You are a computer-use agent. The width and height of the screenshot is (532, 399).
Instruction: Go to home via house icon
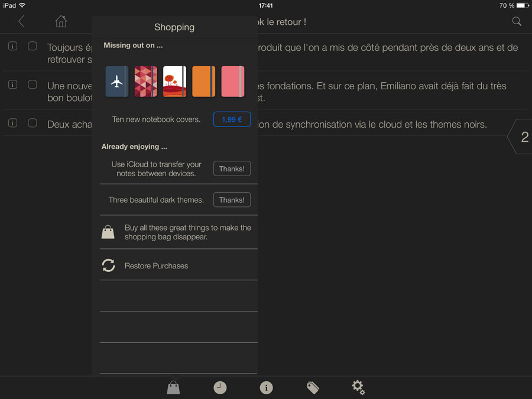61,21
